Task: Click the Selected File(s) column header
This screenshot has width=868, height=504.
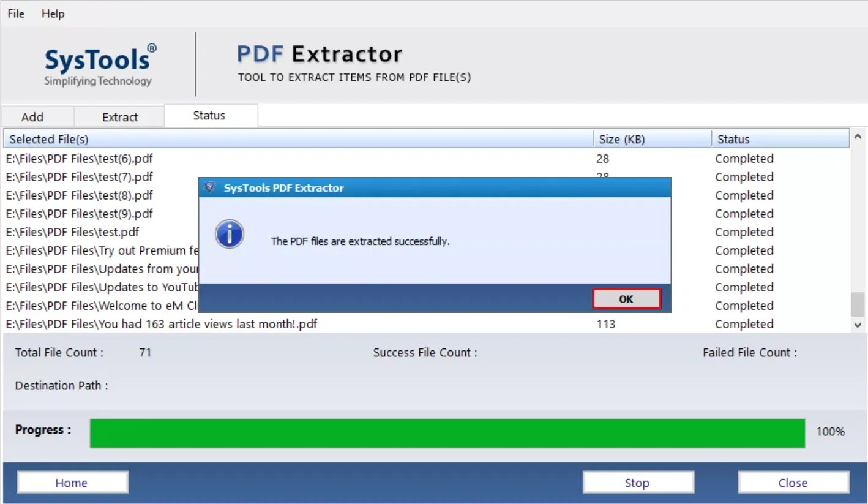Action: click(x=294, y=138)
